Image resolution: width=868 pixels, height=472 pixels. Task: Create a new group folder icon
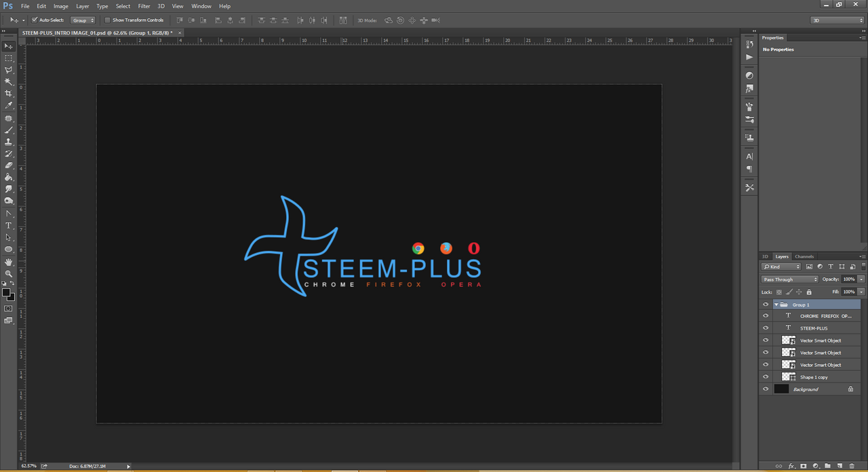(x=828, y=466)
